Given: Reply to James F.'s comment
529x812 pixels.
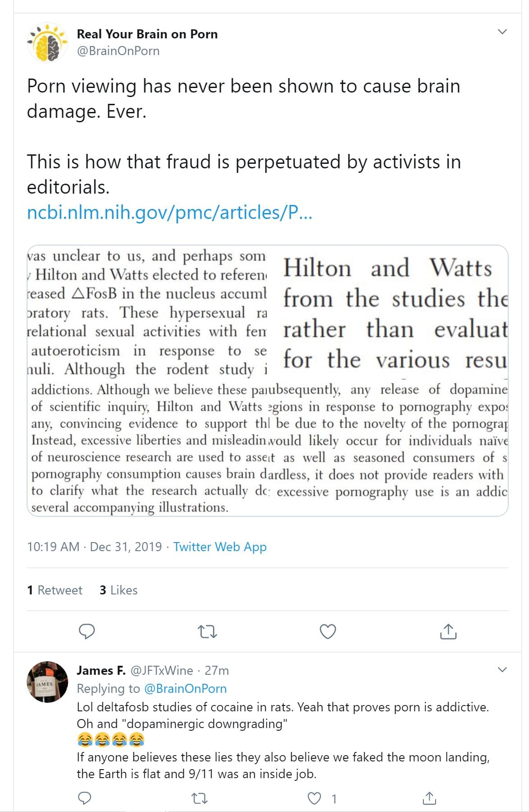Looking at the screenshot, I should (85, 798).
